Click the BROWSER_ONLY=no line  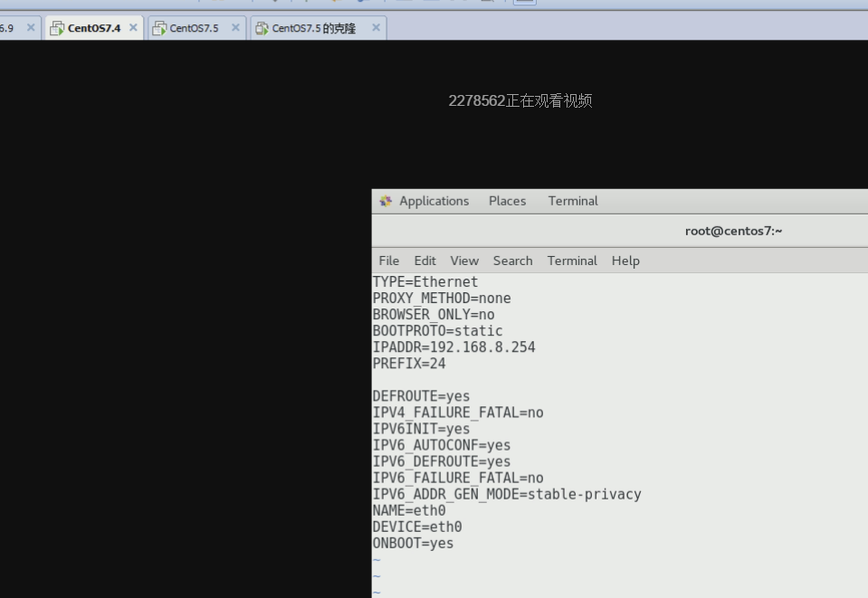tap(434, 315)
